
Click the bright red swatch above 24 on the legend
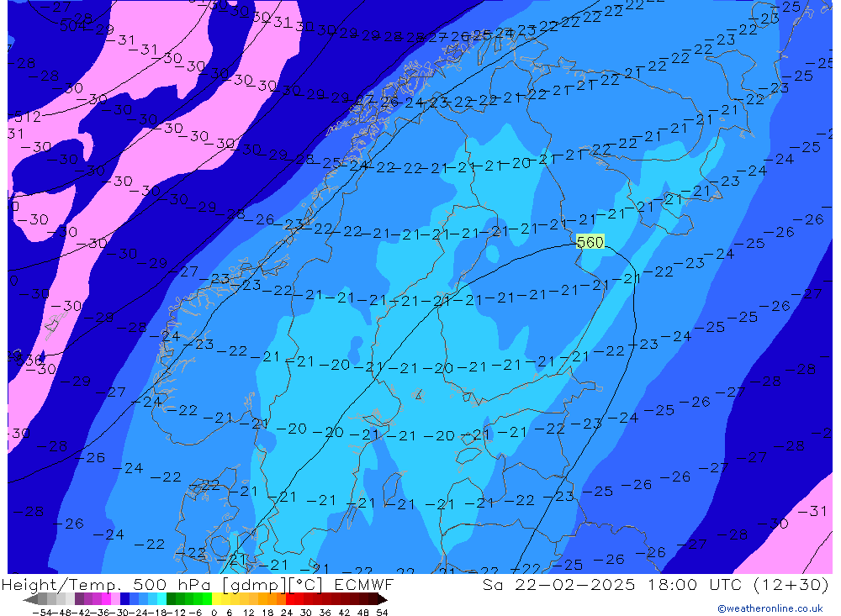pyautogui.click(x=291, y=599)
